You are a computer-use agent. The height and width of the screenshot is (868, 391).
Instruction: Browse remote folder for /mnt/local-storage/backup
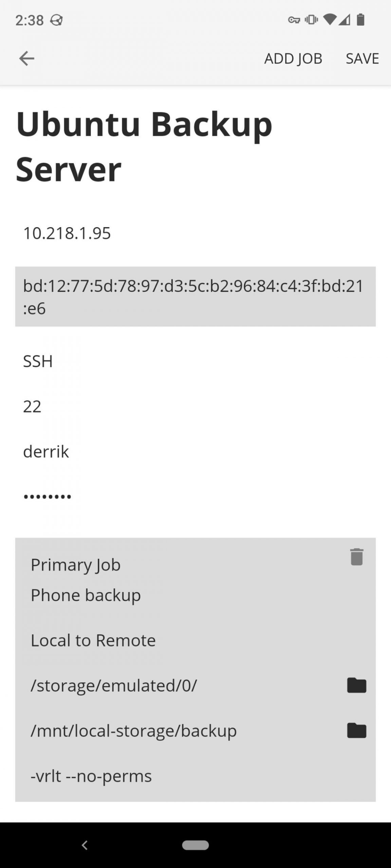pyautogui.click(x=356, y=730)
